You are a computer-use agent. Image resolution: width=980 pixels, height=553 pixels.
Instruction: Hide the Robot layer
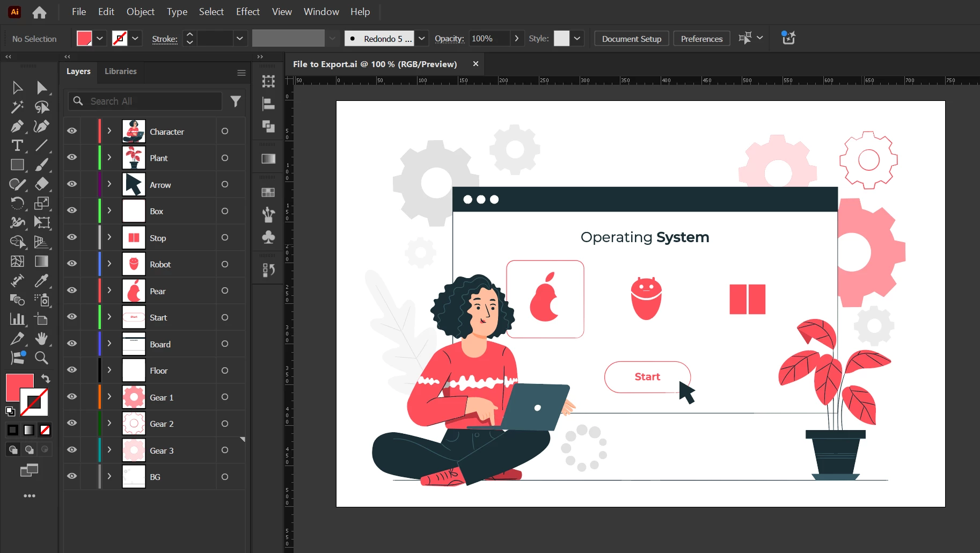point(72,264)
